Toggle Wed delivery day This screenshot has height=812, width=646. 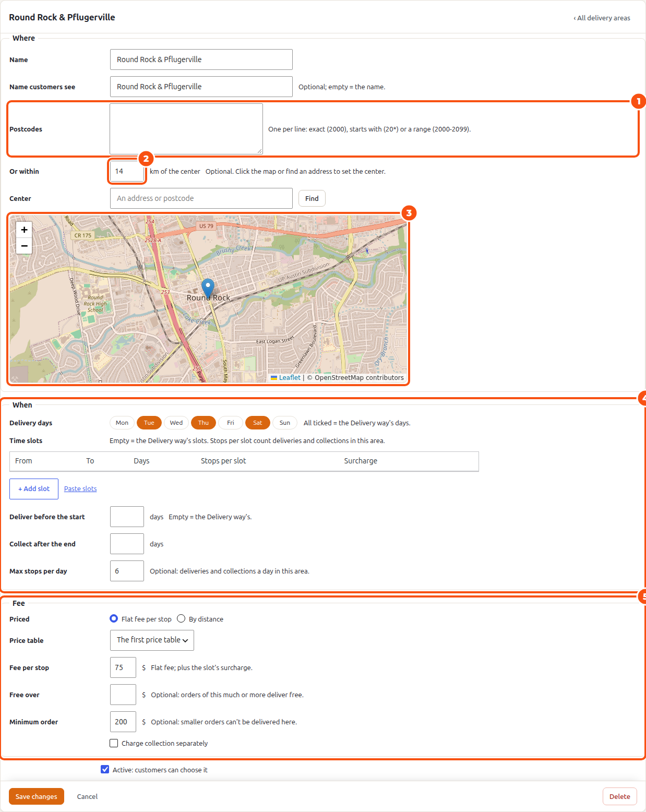176,423
